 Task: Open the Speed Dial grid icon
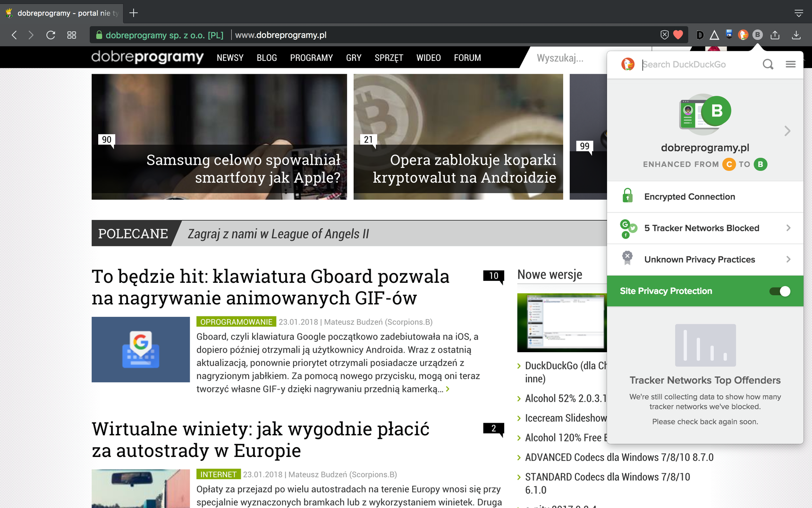[72, 35]
